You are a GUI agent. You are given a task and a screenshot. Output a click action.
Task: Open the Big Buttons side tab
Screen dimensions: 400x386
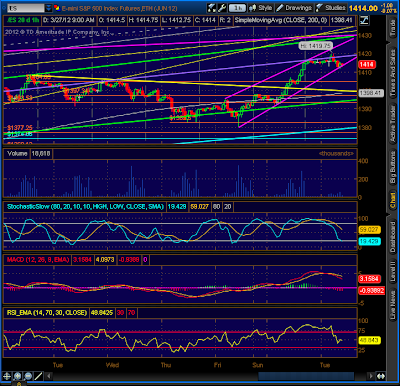point(393,167)
